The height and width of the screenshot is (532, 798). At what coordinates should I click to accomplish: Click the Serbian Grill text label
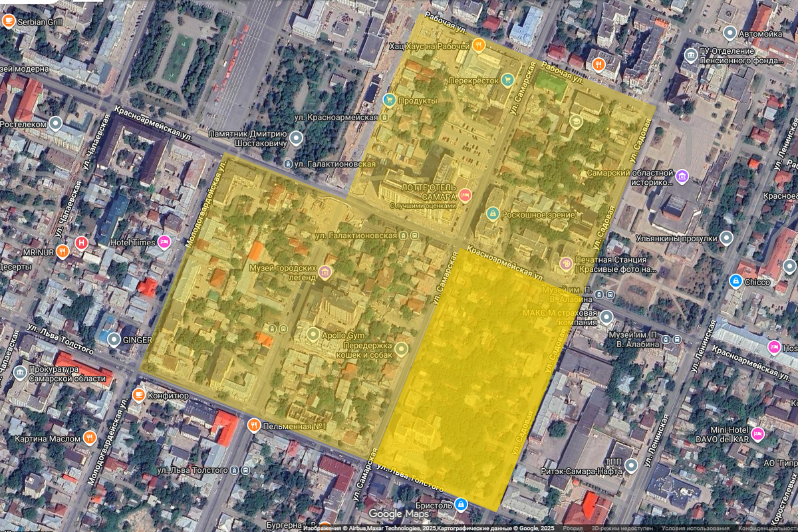point(41,21)
